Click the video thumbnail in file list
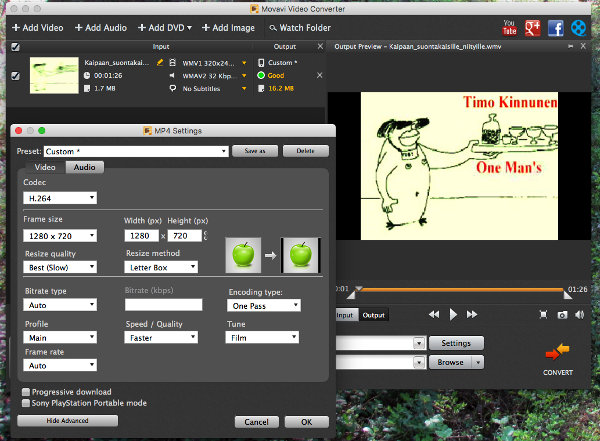The height and width of the screenshot is (441, 600). pyautogui.click(x=54, y=75)
